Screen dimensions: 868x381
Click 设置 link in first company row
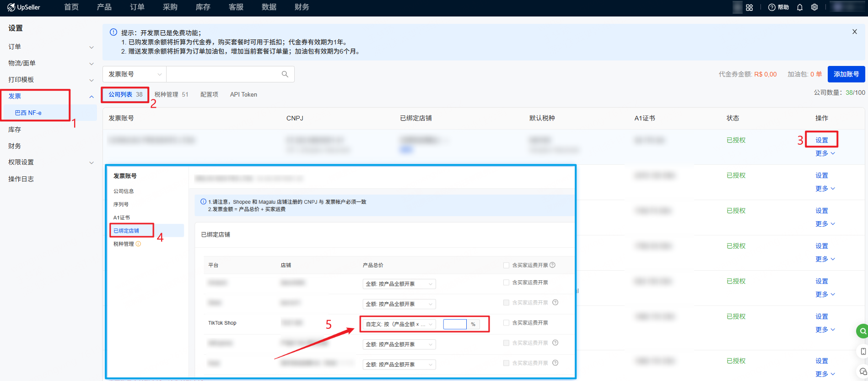pyautogui.click(x=821, y=140)
